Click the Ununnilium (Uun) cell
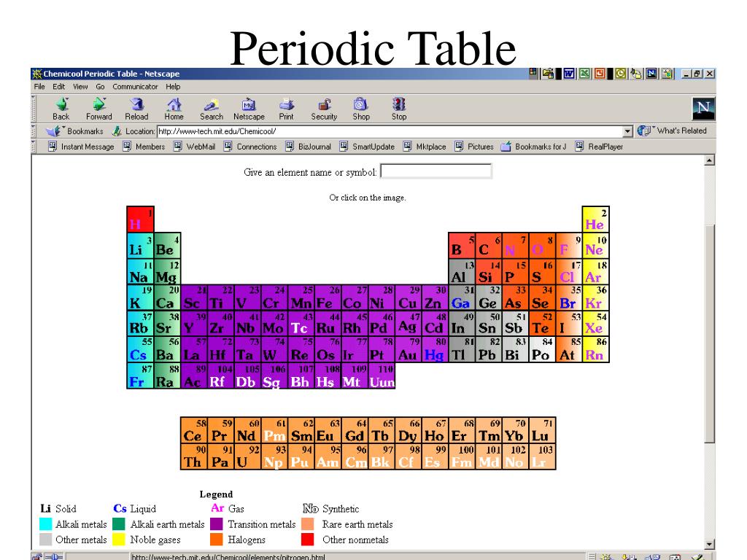Screen dimensions: 747x560 pos(381,376)
